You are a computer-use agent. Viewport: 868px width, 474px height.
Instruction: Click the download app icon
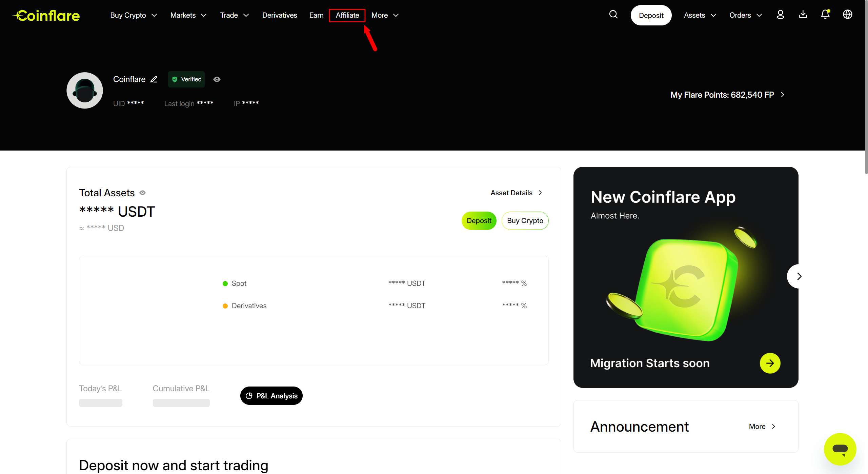point(803,15)
